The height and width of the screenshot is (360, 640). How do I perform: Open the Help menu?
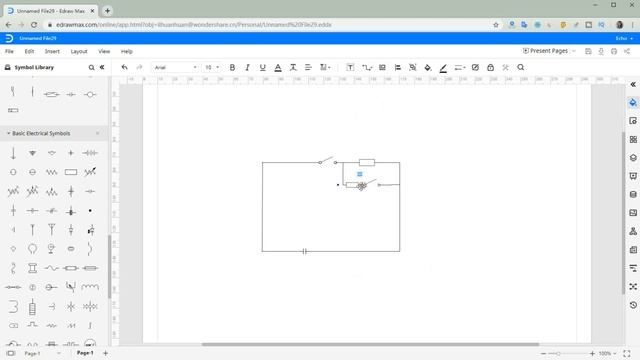(127, 51)
